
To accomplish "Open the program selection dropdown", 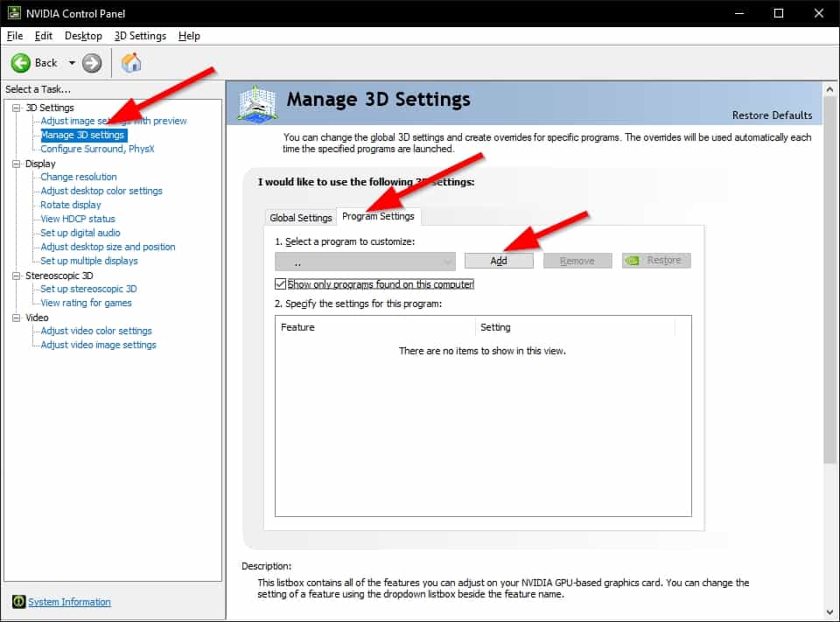I will [366, 262].
